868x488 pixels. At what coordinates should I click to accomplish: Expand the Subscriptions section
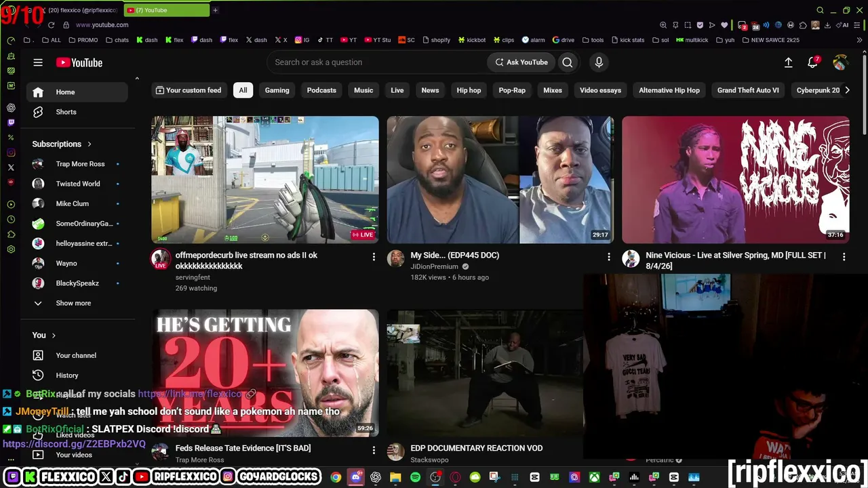[62, 144]
